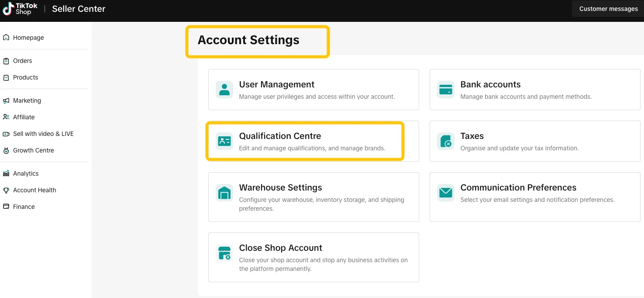The image size is (644, 298).
Task: Select Sell with video & LIVE
Action: [43, 134]
